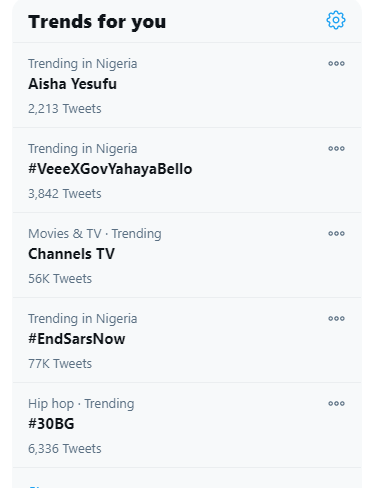Click the 77K Tweets count

pos(60,364)
